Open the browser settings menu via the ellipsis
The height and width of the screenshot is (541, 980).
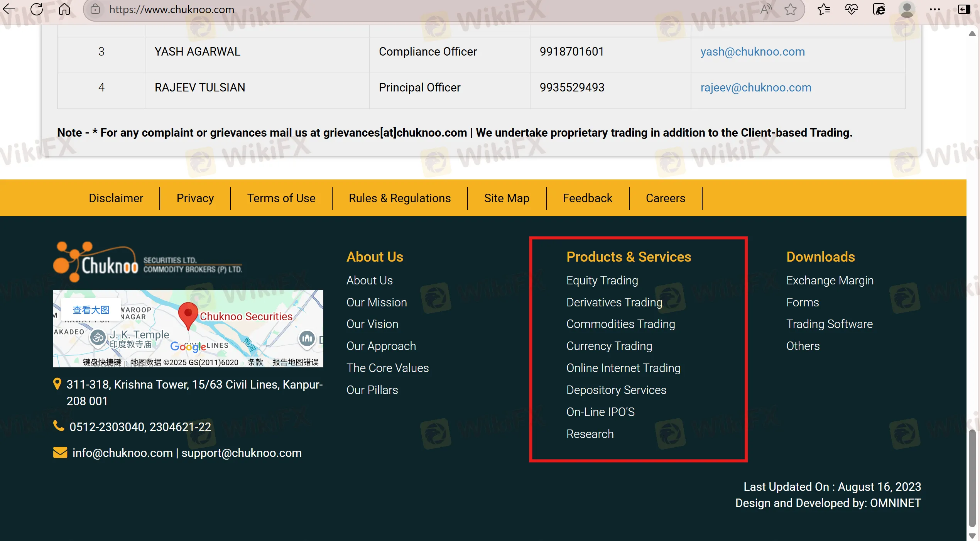pos(935,9)
